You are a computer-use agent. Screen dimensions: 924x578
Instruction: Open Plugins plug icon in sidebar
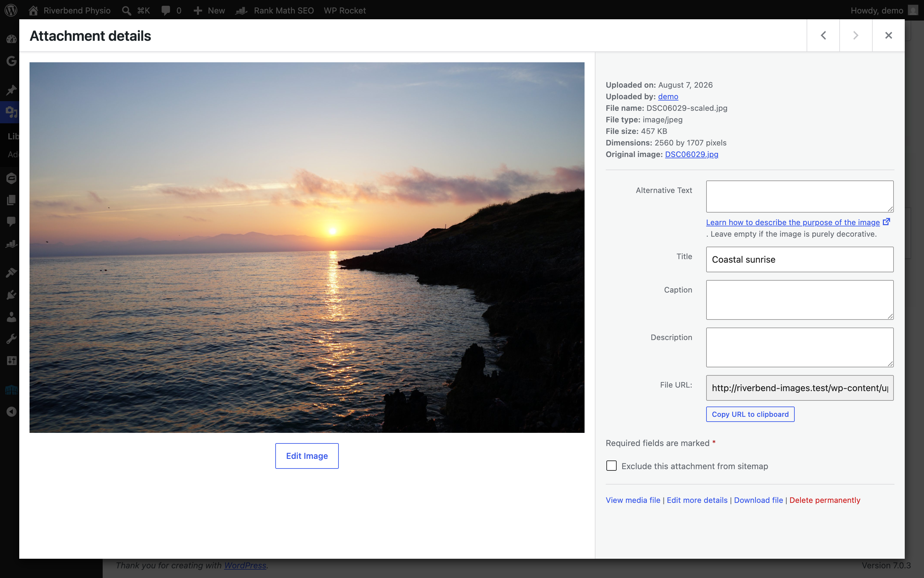[x=12, y=295]
